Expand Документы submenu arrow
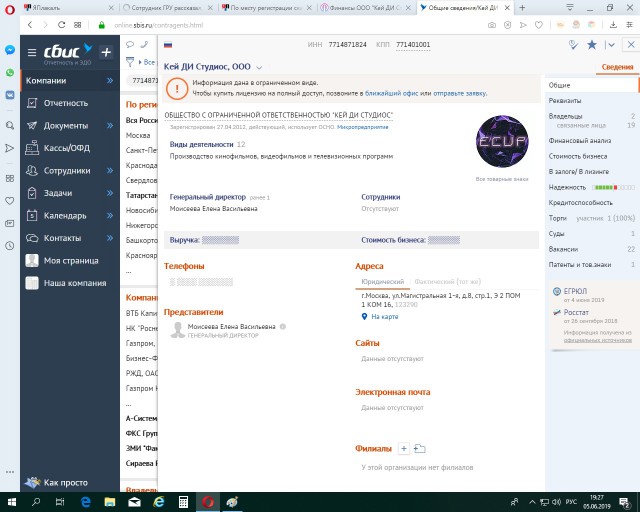This screenshot has width=640, height=512. pos(110,125)
